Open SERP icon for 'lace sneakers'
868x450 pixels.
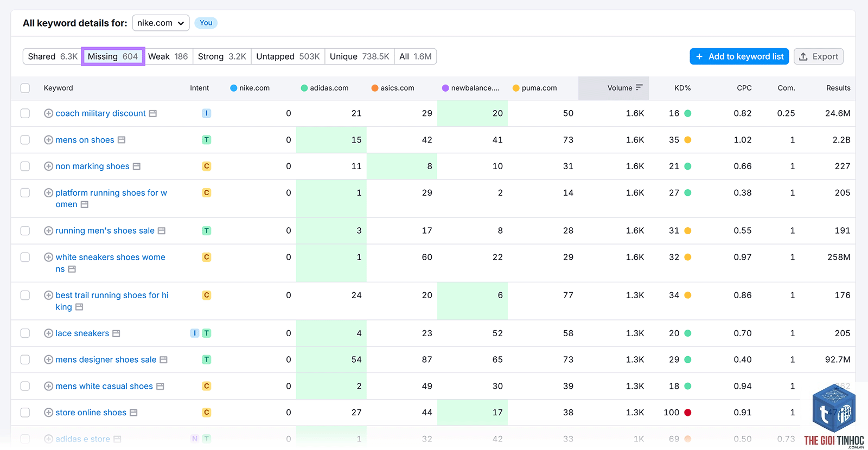pyautogui.click(x=116, y=333)
